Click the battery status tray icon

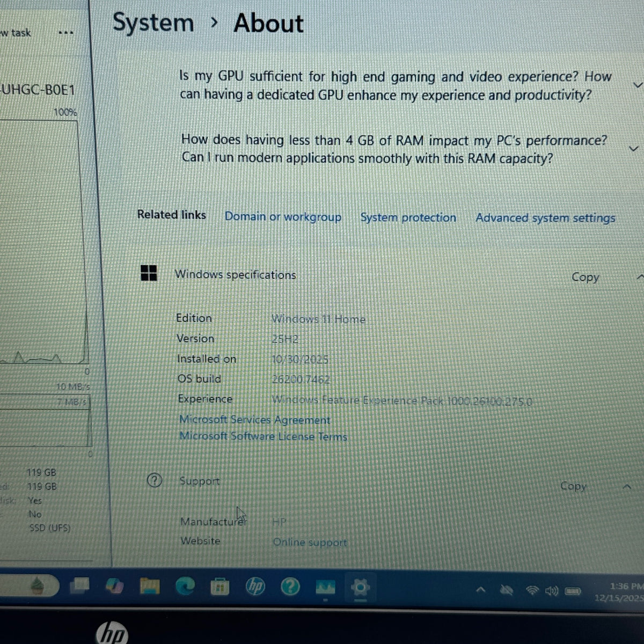coord(573,591)
